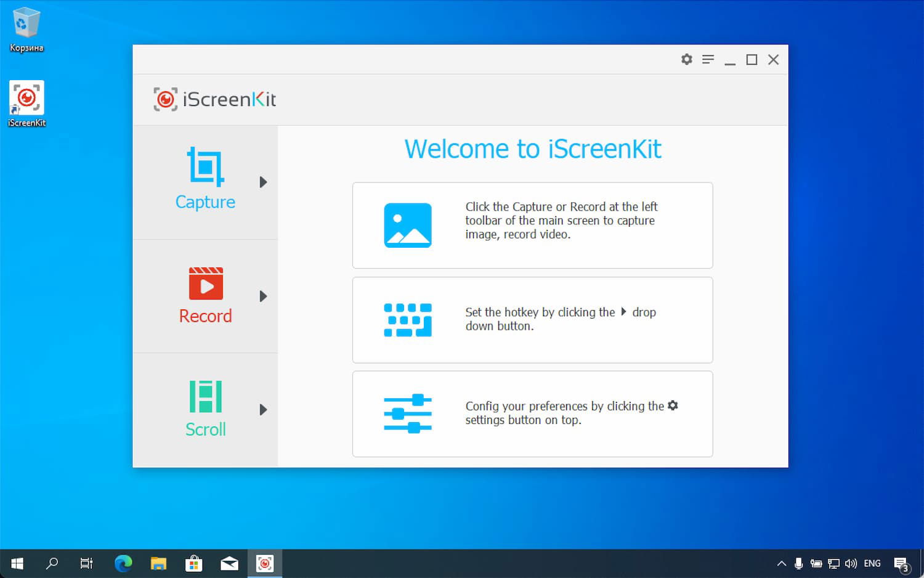
Task: Open Microsoft Store from the taskbar
Action: point(194,563)
